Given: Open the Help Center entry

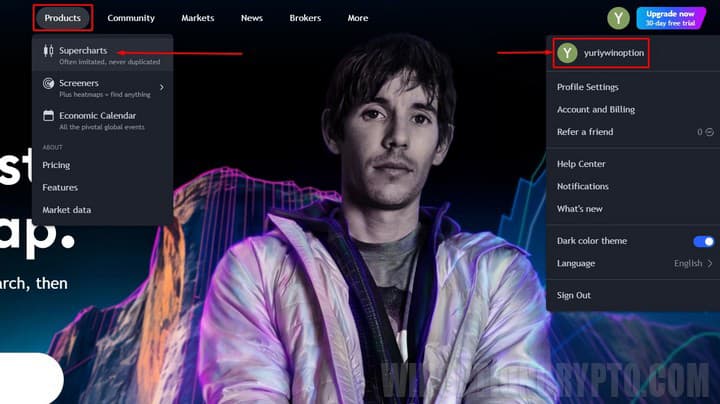Looking at the screenshot, I should (x=581, y=164).
